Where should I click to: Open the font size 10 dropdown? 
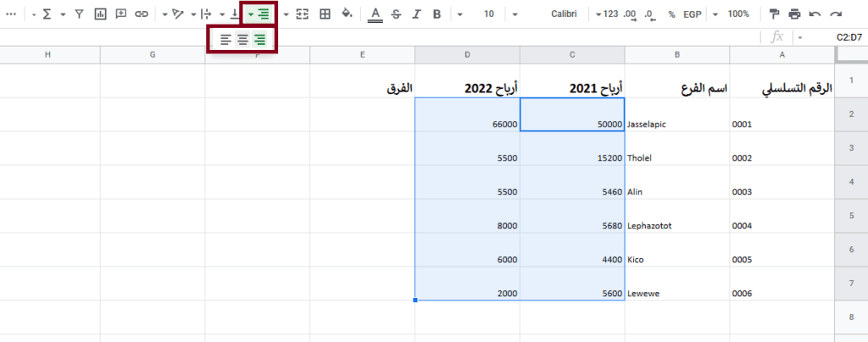(x=481, y=14)
